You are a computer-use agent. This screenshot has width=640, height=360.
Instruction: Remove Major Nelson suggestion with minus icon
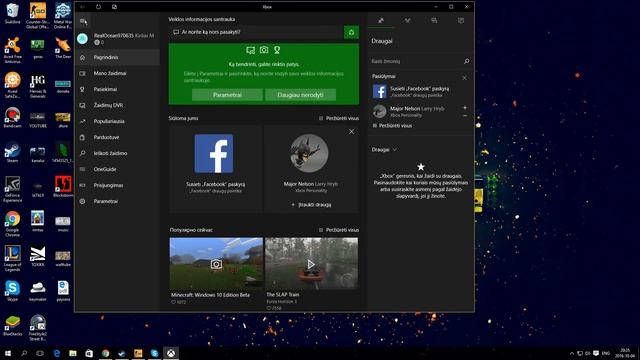465,116
